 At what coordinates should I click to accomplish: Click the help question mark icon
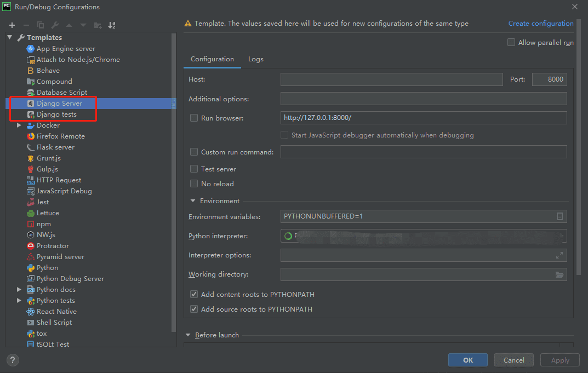click(x=13, y=360)
